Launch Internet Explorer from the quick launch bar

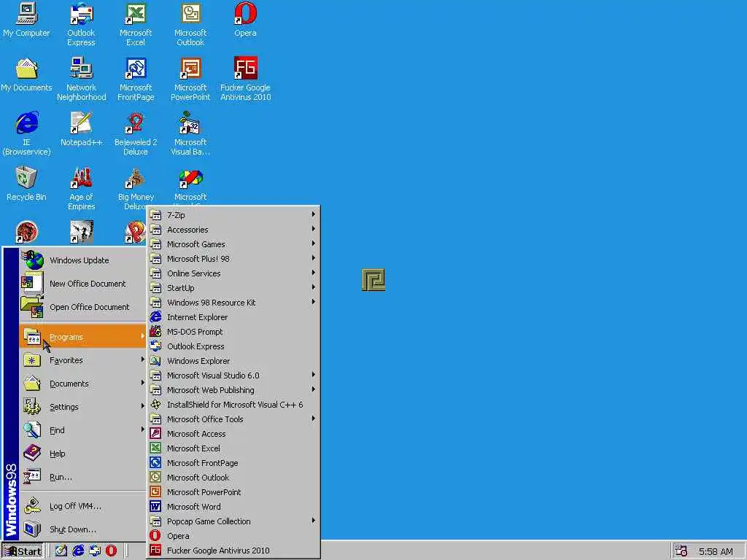[77, 551]
